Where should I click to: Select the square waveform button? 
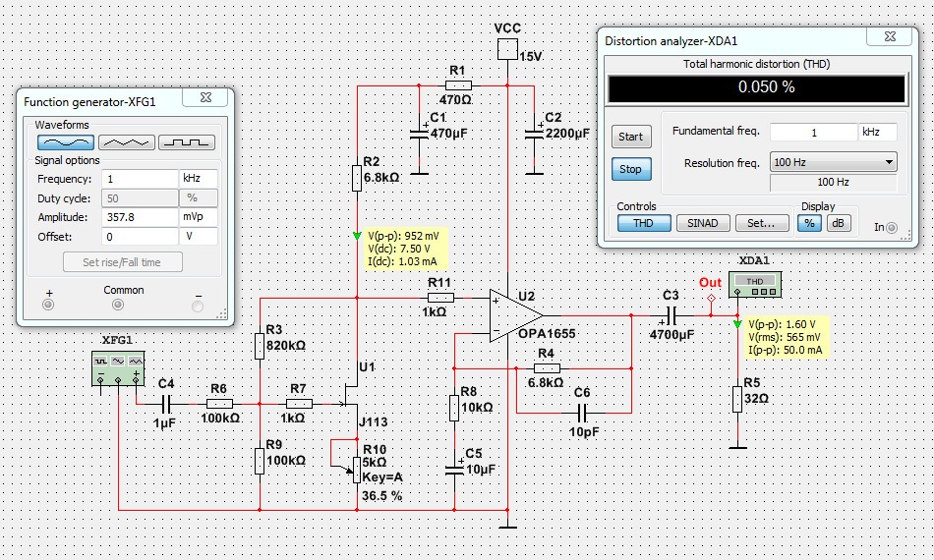[x=187, y=142]
